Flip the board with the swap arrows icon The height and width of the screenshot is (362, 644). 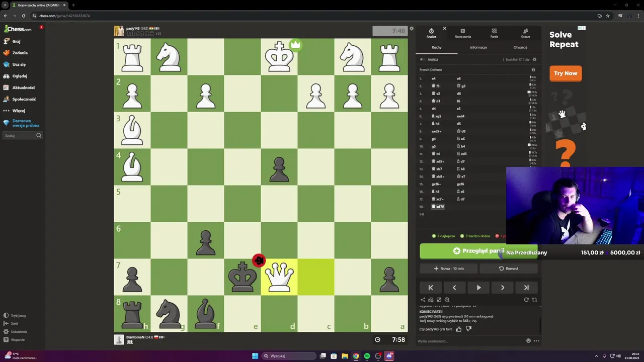[x=534, y=300]
